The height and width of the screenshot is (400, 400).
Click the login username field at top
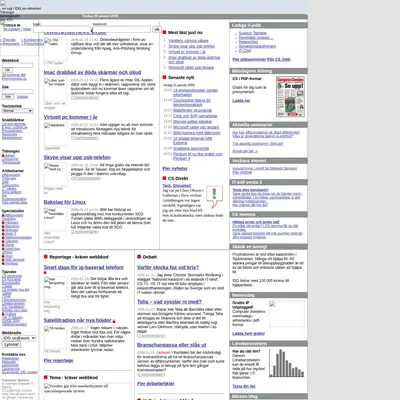point(62,29)
